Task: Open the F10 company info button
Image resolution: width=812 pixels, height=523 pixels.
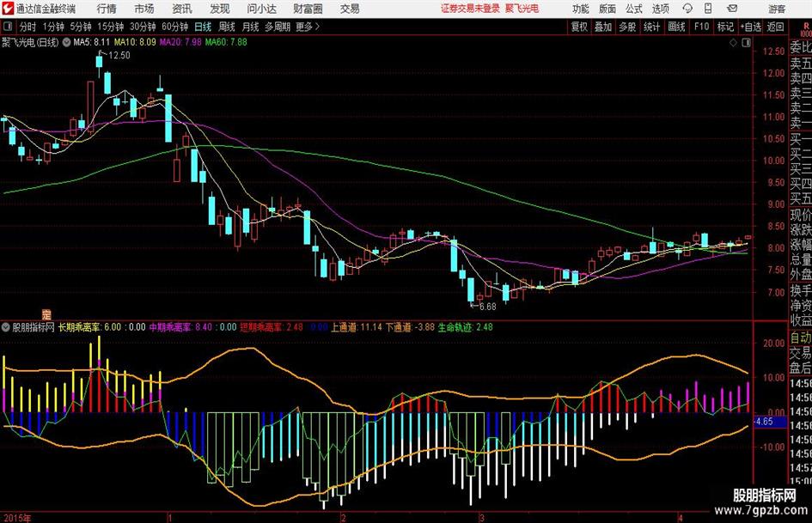Action: click(x=701, y=27)
